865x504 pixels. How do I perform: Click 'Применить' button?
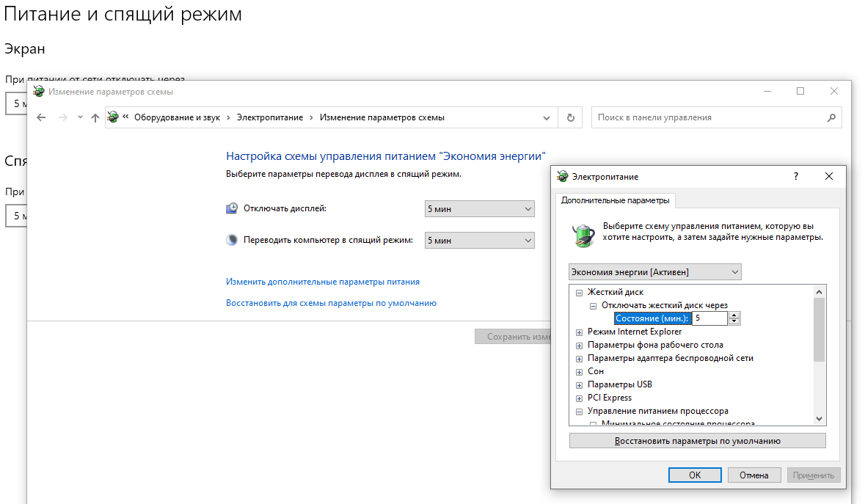point(814,475)
